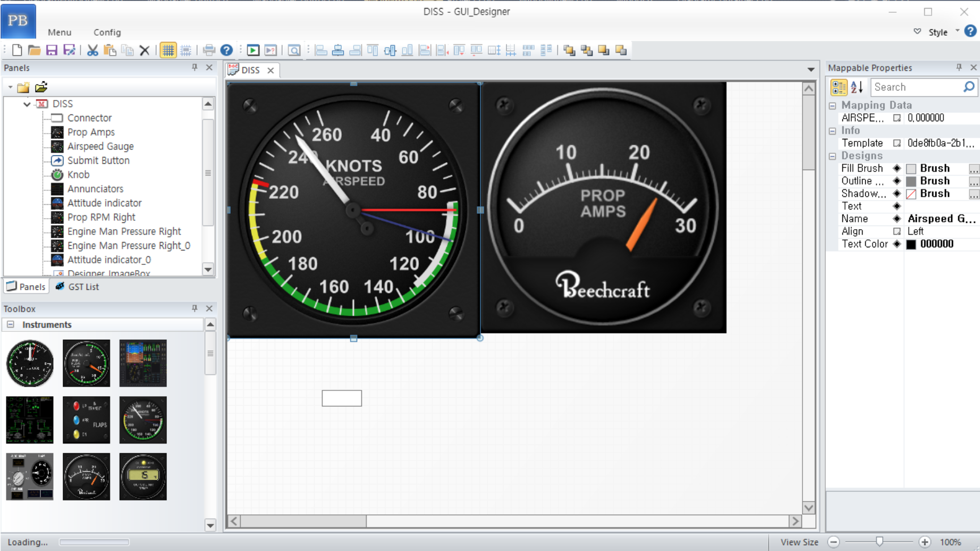Align tops using the toolbar icon
Screen dimensions: 980x551
click(x=373, y=50)
